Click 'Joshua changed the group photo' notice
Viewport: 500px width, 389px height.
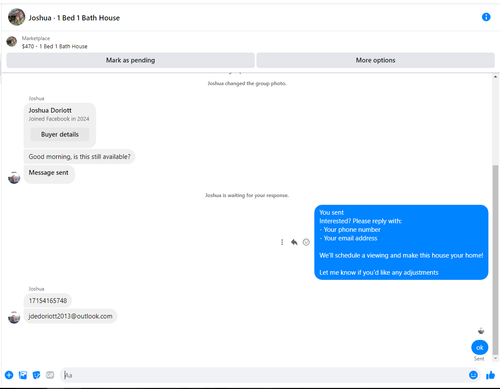click(247, 83)
